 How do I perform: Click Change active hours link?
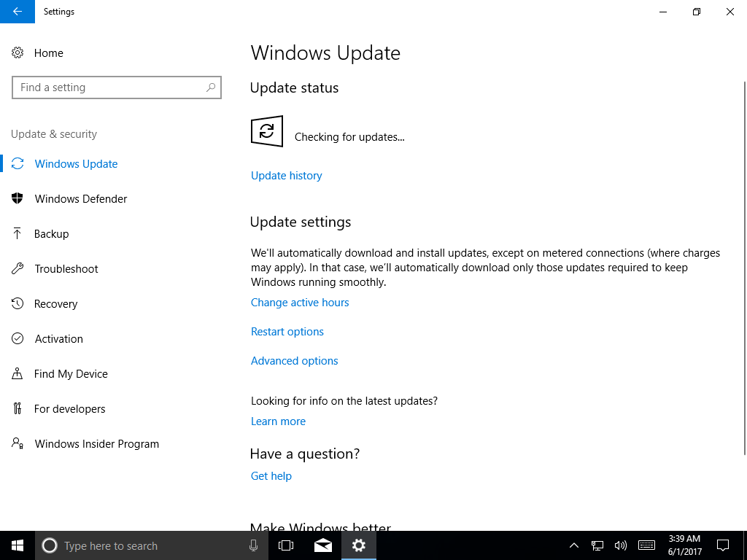[300, 303]
